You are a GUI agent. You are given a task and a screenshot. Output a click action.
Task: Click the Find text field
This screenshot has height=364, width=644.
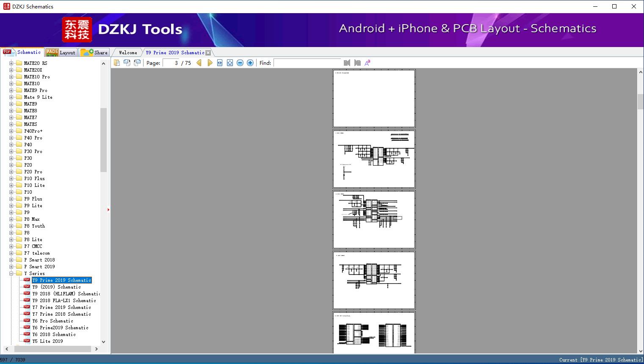[307, 63]
